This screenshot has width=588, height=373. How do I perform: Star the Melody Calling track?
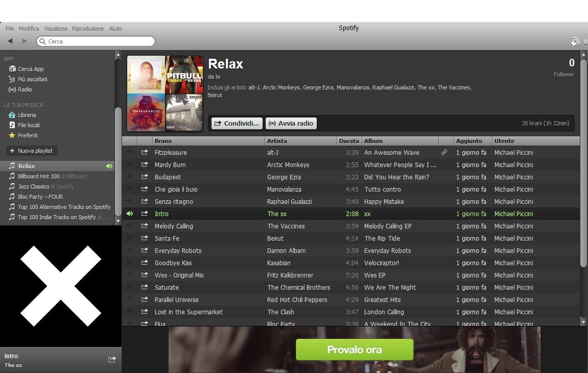(130, 226)
